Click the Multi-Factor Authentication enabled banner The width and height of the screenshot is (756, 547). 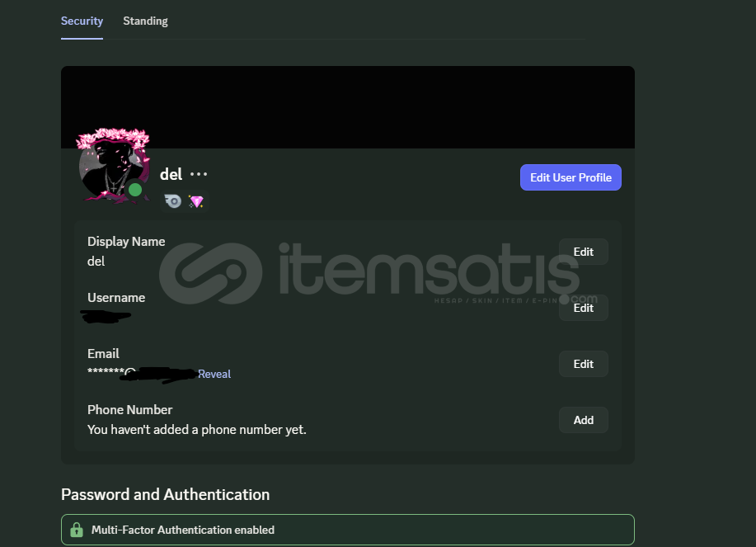(x=348, y=530)
